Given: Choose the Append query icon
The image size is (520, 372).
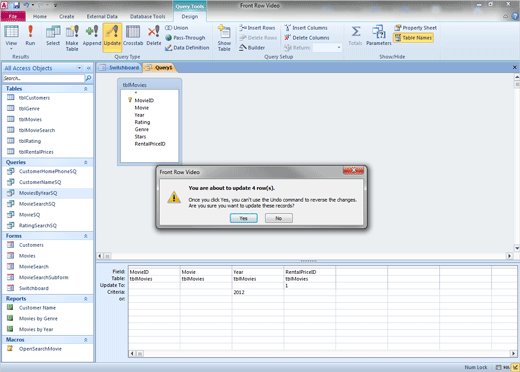Looking at the screenshot, I should point(92,36).
